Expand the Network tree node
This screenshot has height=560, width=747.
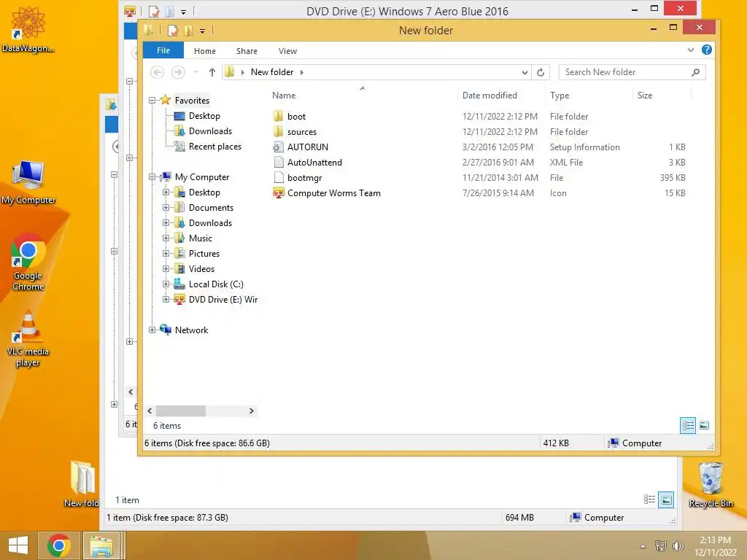coord(152,330)
